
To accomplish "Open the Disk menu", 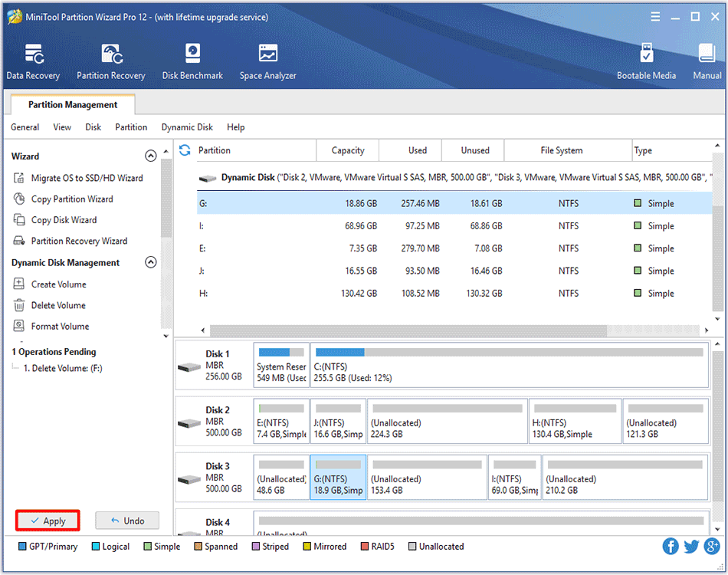I will tap(93, 127).
